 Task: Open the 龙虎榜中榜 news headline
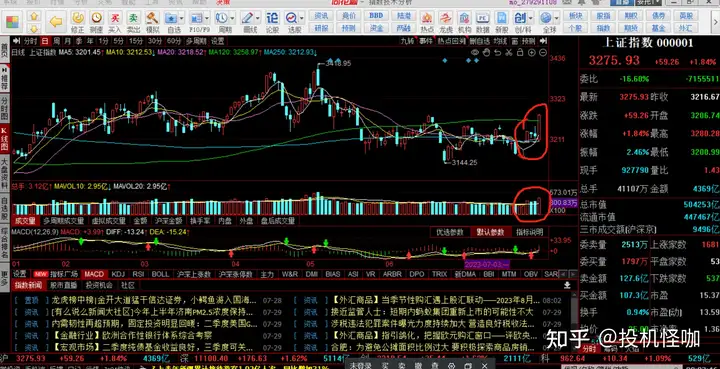(x=153, y=301)
